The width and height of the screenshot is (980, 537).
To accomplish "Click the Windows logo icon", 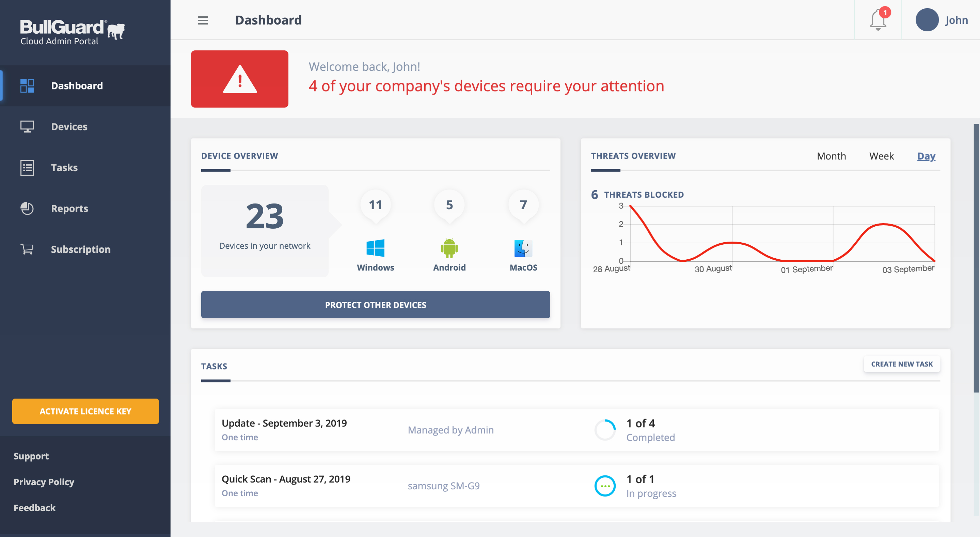I will (x=375, y=248).
